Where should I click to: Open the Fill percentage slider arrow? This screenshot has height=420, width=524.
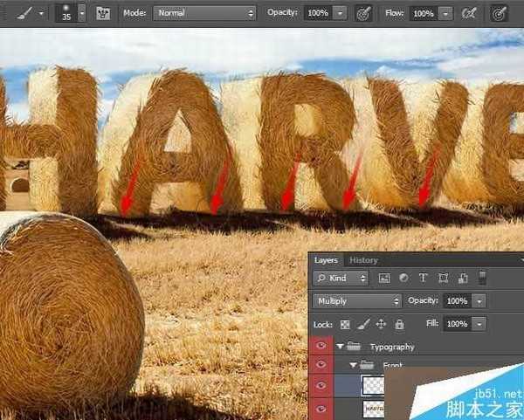[x=479, y=324]
